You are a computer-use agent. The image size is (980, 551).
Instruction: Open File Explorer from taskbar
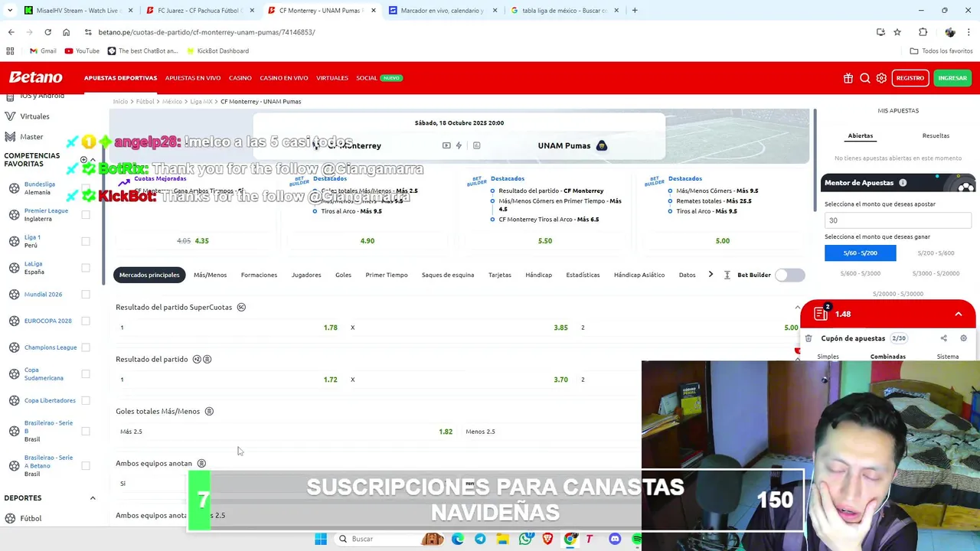point(502,539)
